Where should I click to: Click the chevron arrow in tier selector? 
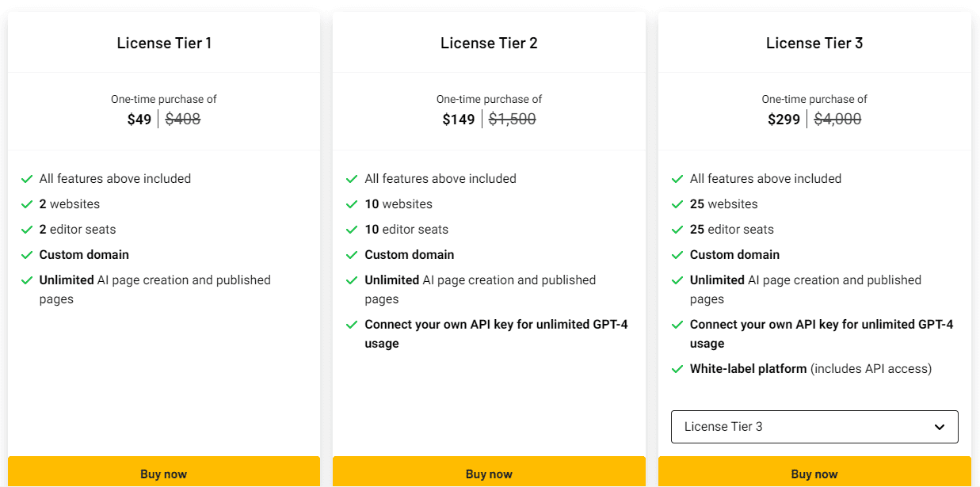click(x=940, y=427)
